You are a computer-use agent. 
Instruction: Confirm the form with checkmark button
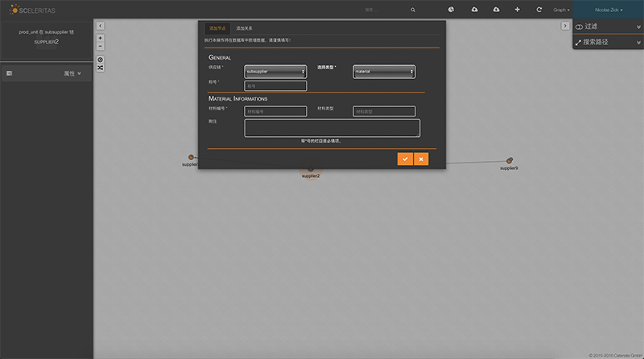405,159
